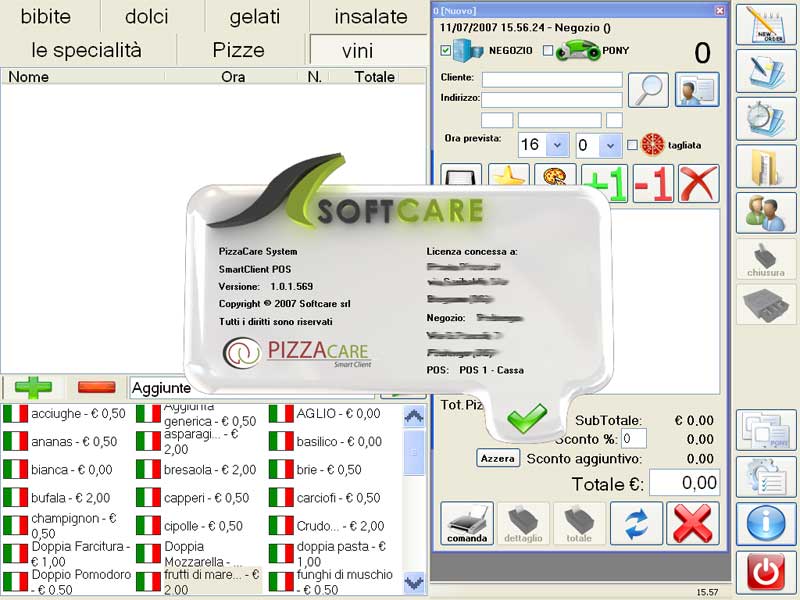The width and height of the screenshot is (800, 600).
Task: Open the insalate tab
Action: click(x=371, y=16)
